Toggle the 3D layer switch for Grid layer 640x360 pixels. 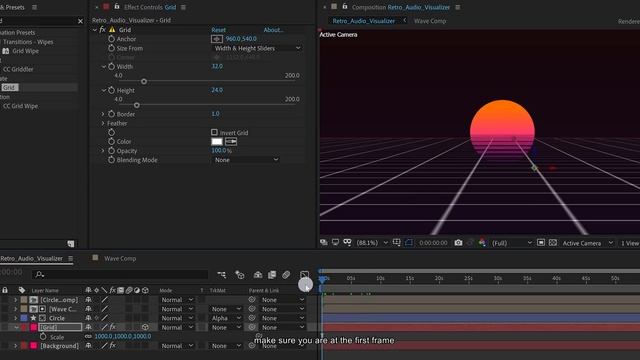point(145,327)
